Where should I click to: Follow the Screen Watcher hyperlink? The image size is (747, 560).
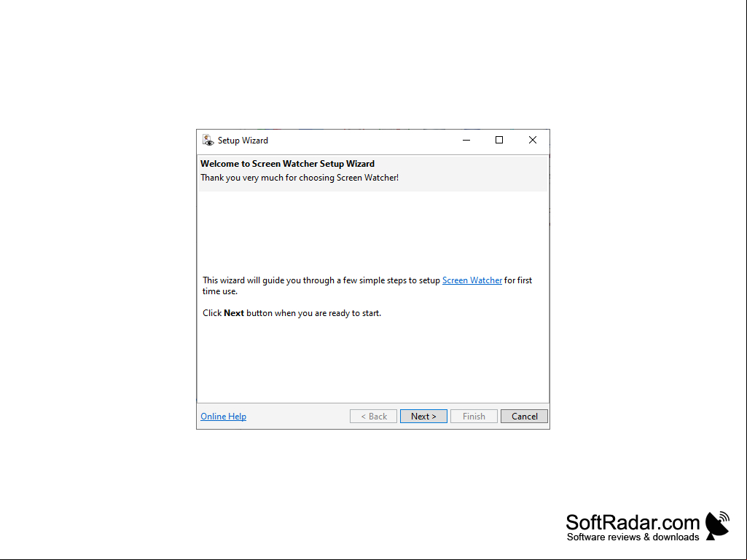(x=472, y=280)
